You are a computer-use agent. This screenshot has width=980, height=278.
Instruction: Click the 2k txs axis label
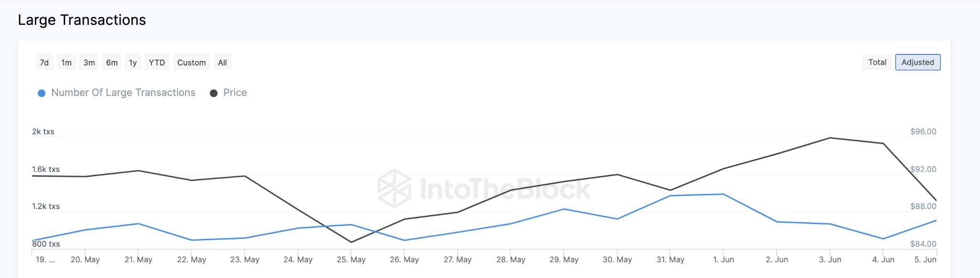43,131
